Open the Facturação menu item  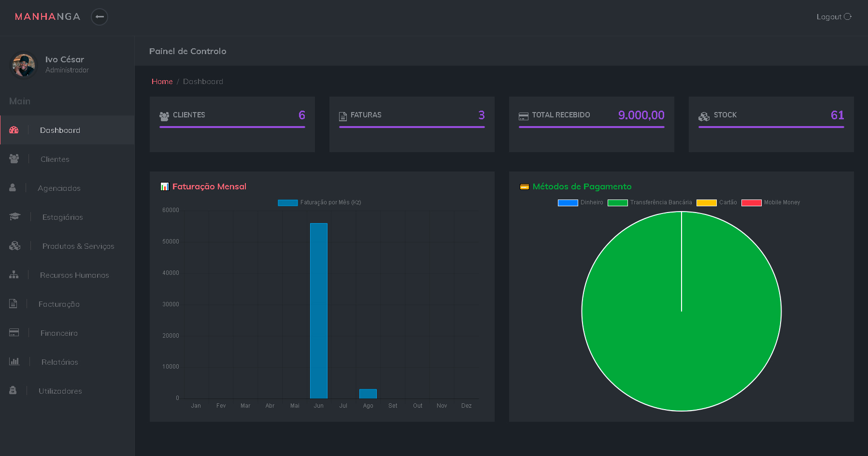59,304
